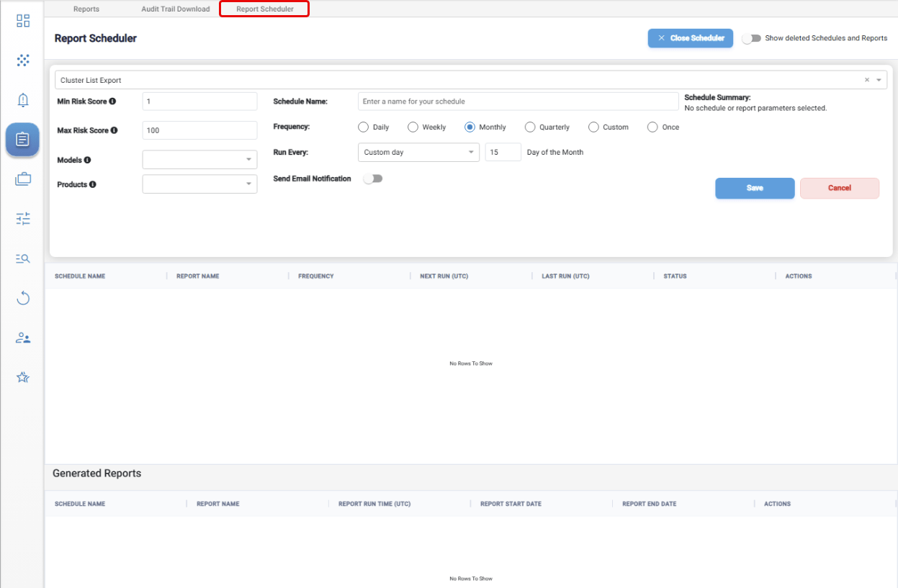Switch to the Report Scheduler tab
This screenshot has height=588, width=898.
click(265, 9)
